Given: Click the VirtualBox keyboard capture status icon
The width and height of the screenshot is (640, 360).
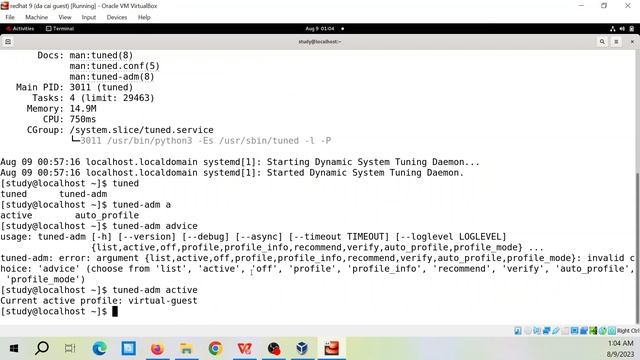Looking at the screenshot, I should click(612, 331).
